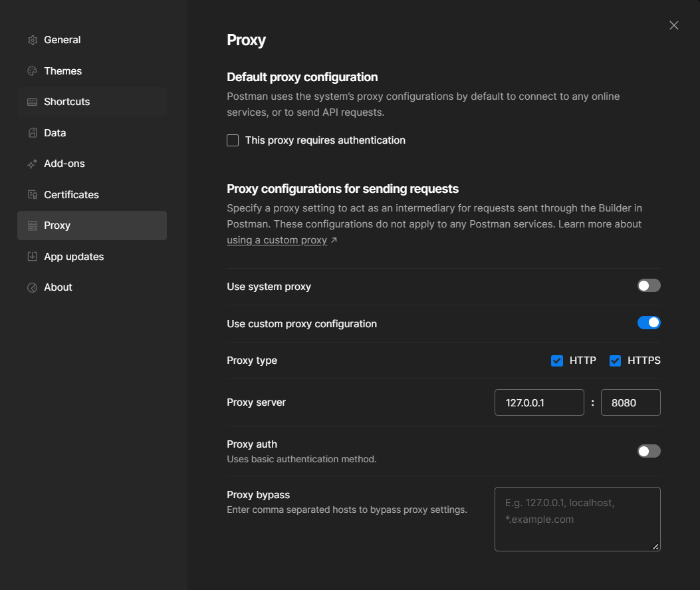
Task: Disable Use custom proxy configuration toggle
Action: tap(649, 323)
